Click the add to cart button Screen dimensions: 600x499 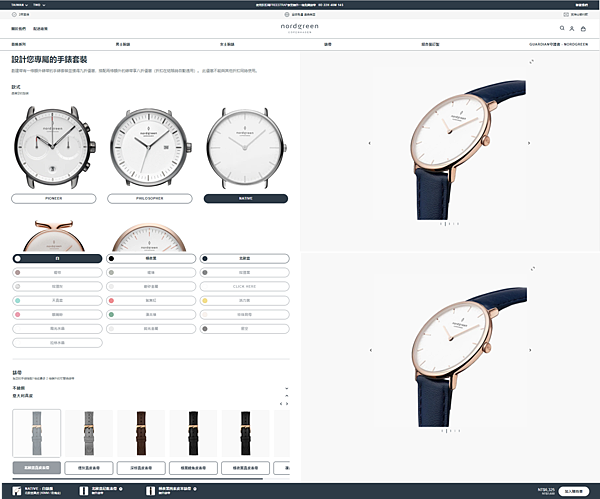tap(574, 491)
